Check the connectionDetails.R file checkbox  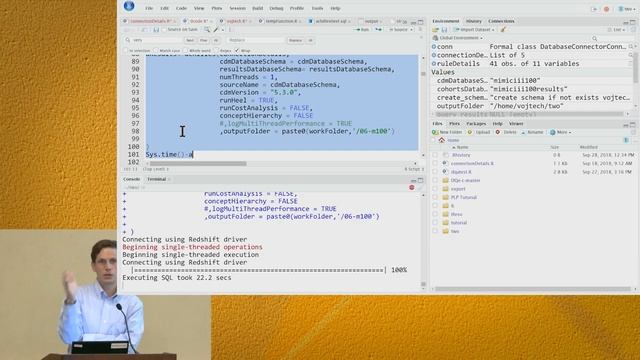coord(435,163)
